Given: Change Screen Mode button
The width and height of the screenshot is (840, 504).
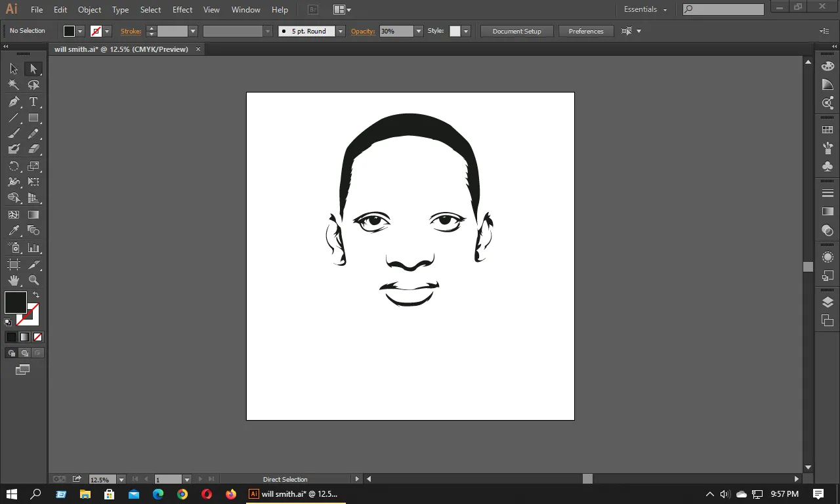Looking at the screenshot, I should [23, 370].
